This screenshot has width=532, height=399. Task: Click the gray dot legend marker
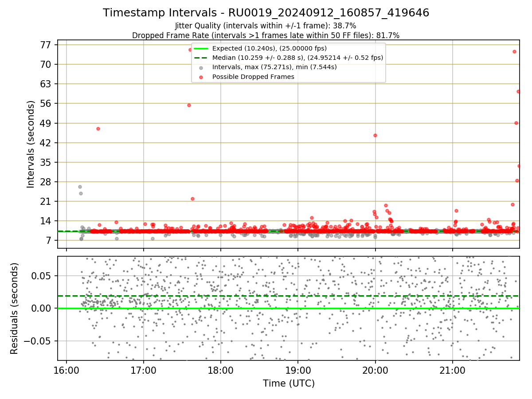(201, 67)
